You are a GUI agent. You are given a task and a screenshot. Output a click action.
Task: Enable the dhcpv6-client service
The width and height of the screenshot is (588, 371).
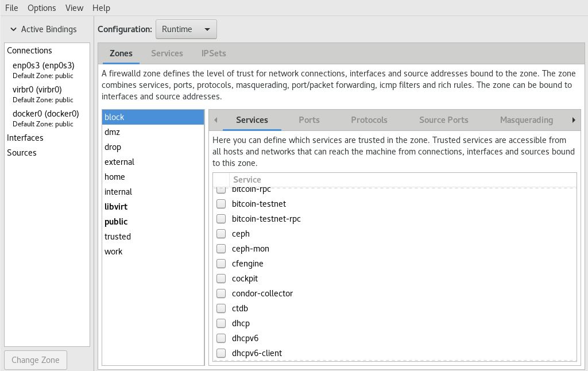[x=221, y=353]
